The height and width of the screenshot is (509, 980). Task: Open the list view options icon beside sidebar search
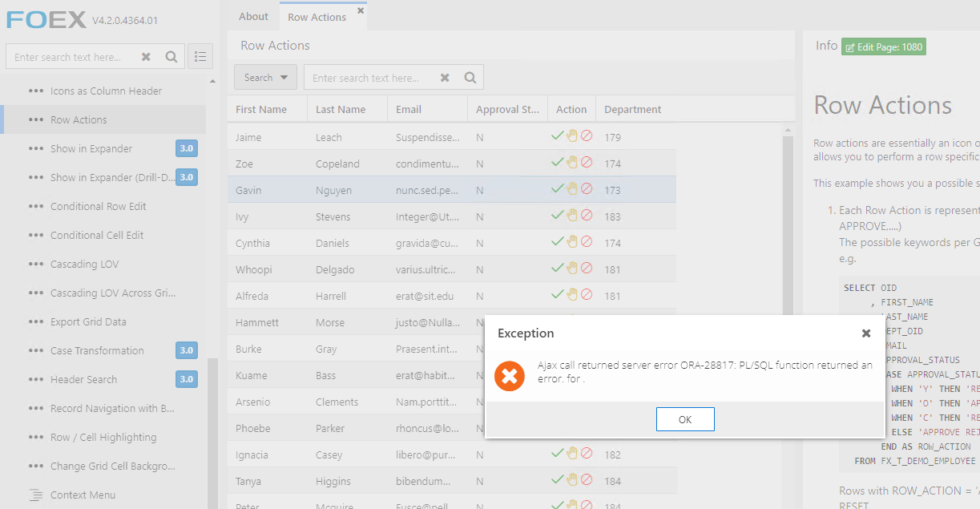[200, 56]
